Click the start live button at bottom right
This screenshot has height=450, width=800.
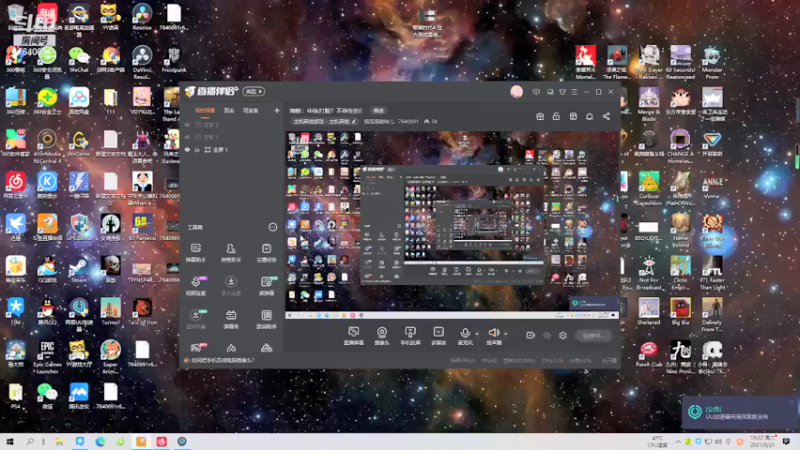pyautogui.click(x=593, y=335)
